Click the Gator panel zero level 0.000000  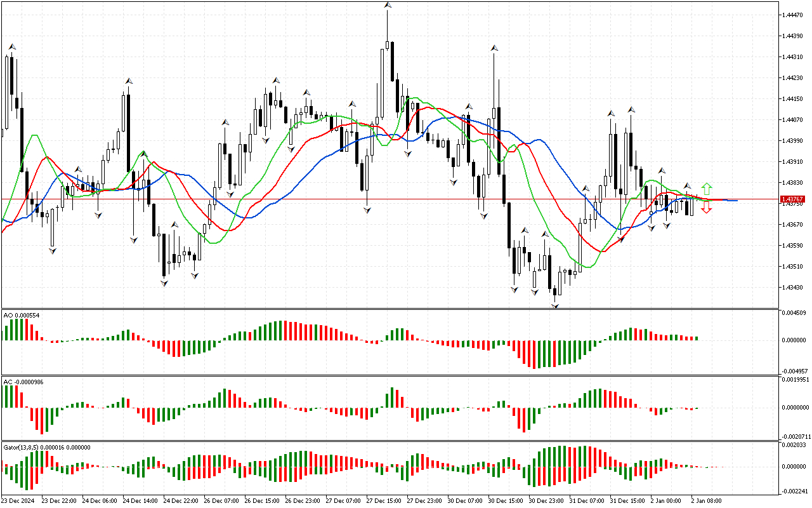point(794,466)
